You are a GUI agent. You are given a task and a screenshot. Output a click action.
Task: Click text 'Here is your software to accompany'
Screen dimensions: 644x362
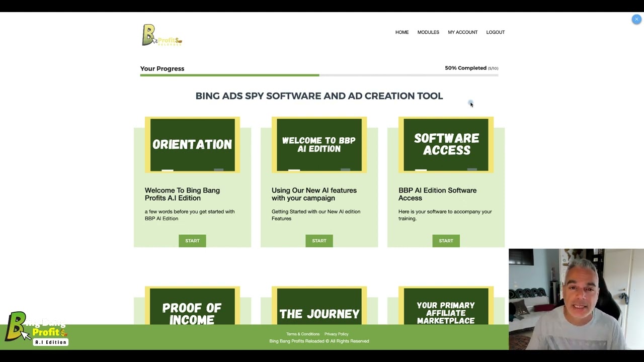point(445,215)
